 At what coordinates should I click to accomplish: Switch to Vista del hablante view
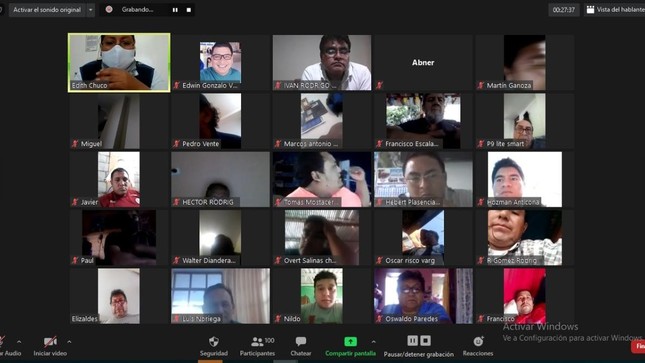(615, 9)
